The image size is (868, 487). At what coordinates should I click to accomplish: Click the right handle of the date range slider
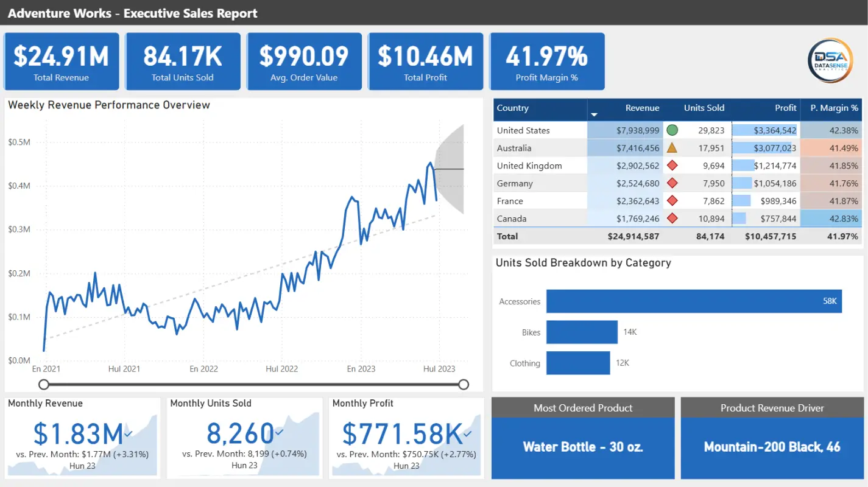(464, 384)
